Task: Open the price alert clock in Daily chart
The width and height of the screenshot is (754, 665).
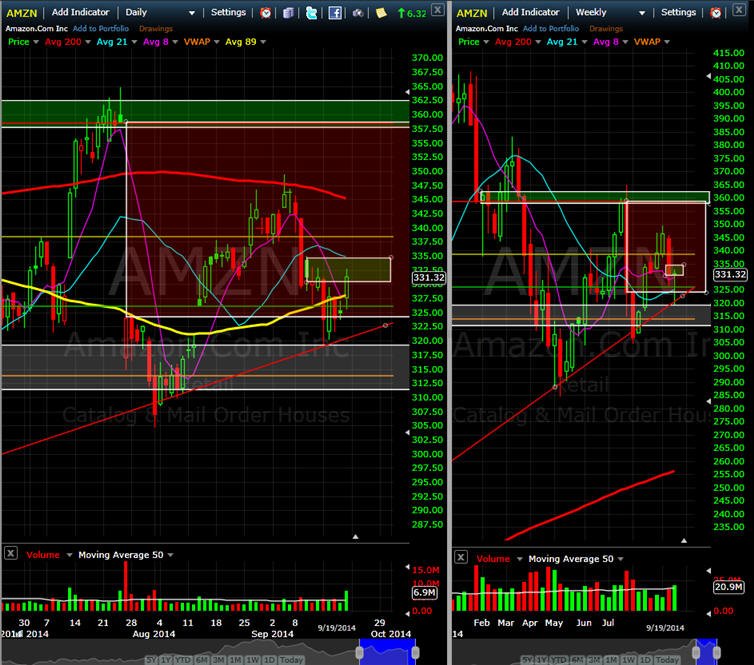Action: pos(265,13)
